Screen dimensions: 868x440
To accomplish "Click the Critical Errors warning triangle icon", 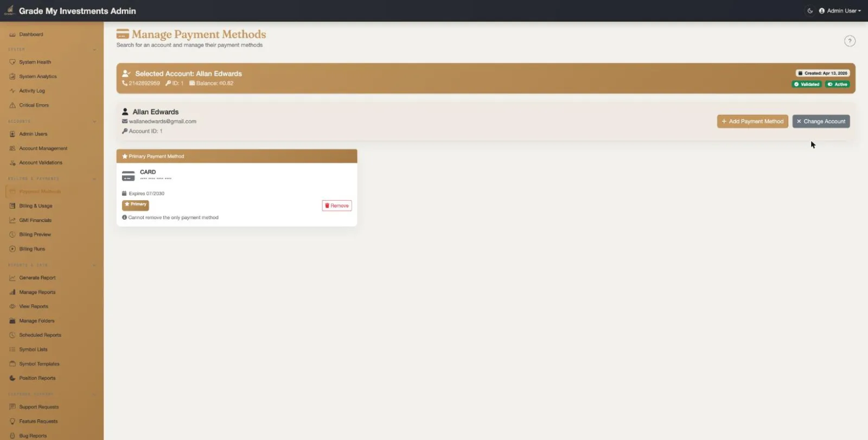I will coord(12,105).
